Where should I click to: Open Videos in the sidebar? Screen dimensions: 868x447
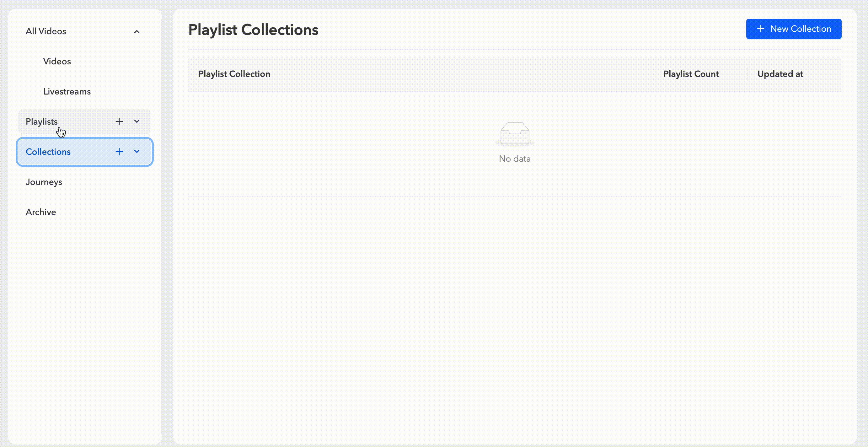point(57,61)
